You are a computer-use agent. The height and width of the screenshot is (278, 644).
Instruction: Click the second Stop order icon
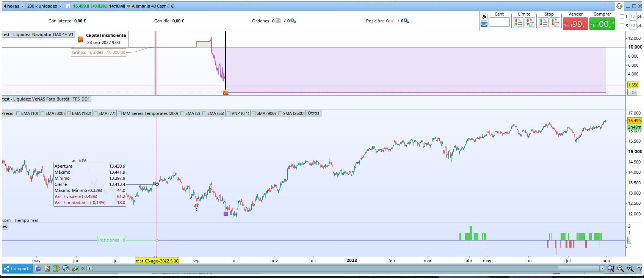point(555,23)
